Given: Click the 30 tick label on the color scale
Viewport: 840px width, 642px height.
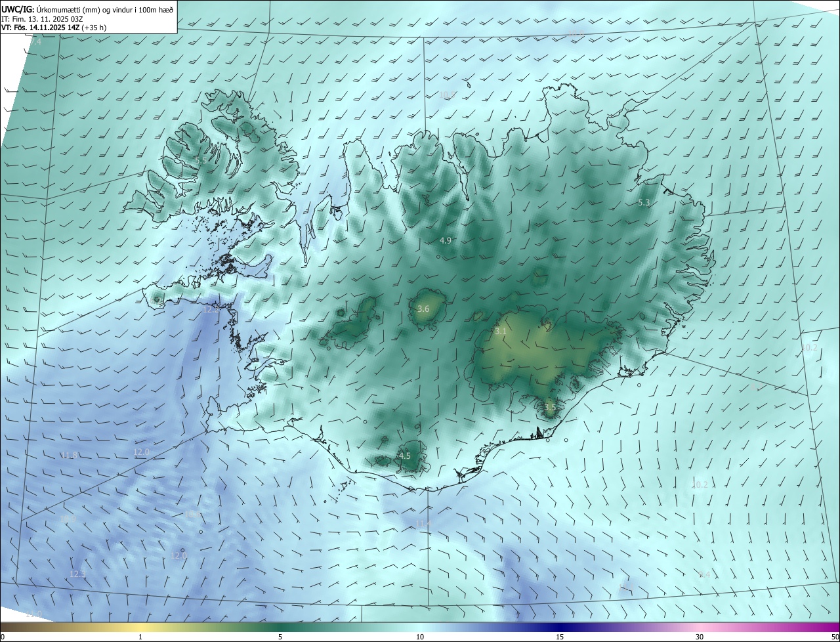Looking at the screenshot, I should point(700,637).
